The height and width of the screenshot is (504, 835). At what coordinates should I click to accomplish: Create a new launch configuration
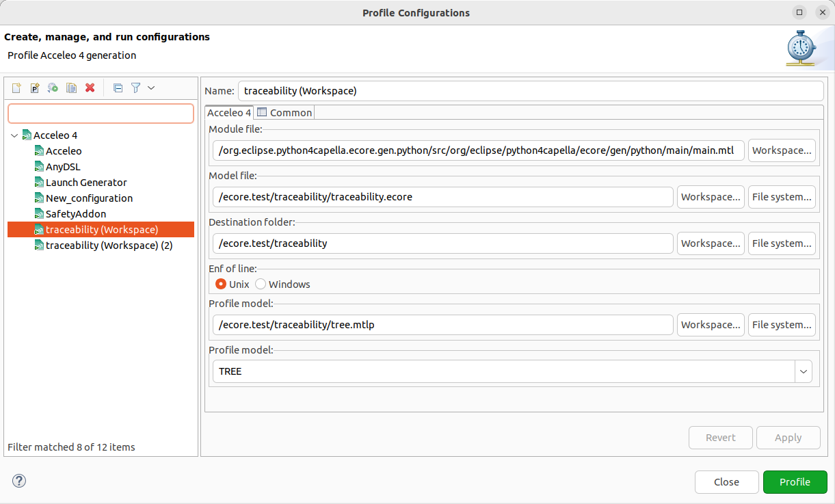pos(16,88)
